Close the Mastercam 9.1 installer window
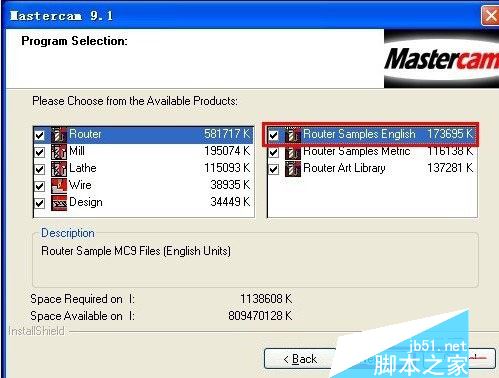The width and height of the screenshot is (499, 378). [x=490, y=16]
